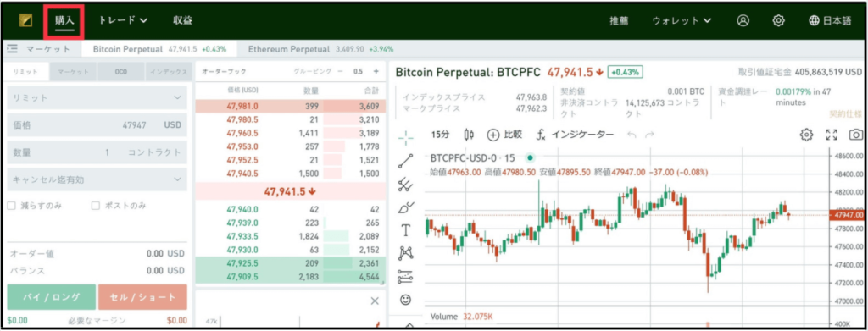Click the 価格 price input field
The height and width of the screenshot is (331, 868).
tap(97, 125)
